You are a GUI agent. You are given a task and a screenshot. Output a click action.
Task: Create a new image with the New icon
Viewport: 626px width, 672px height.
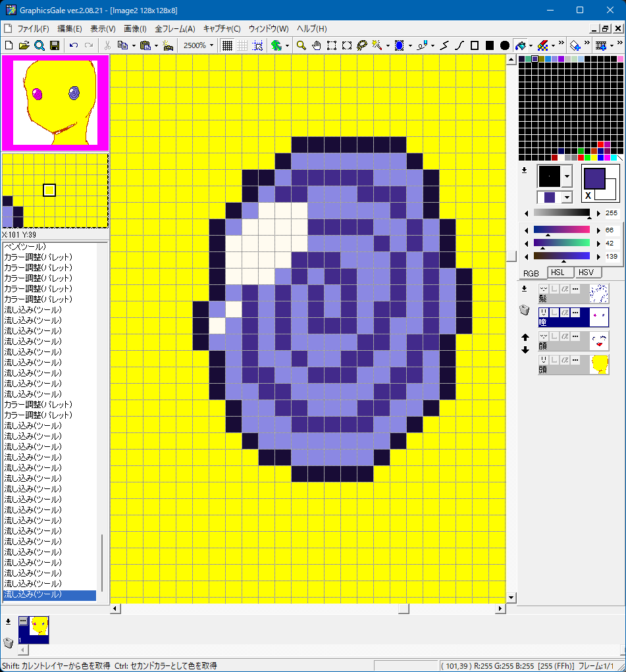[x=9, y=45]
